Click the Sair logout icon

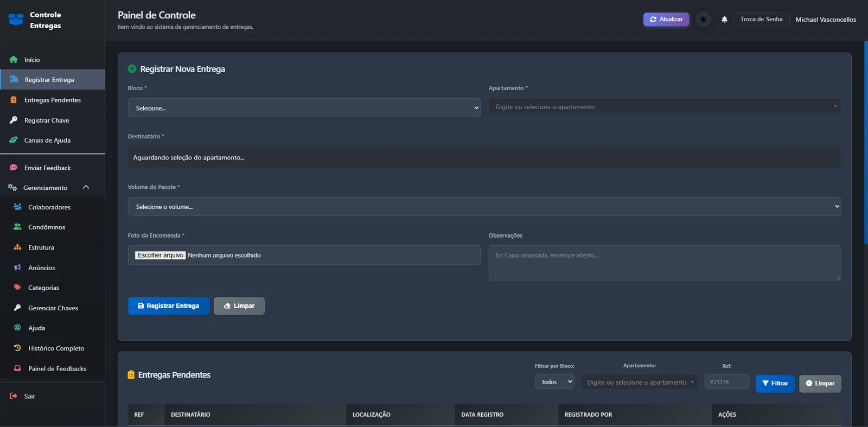point(14,396)
